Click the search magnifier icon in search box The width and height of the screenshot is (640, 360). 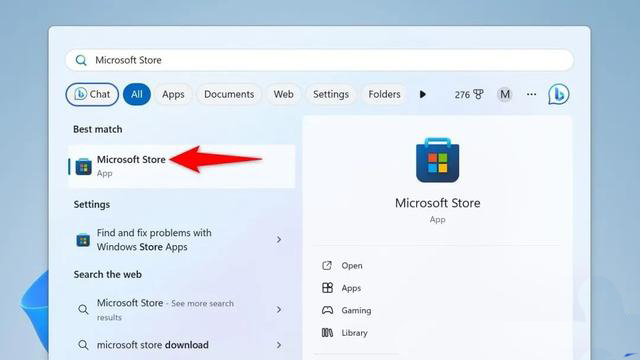[x=81, y=60]
